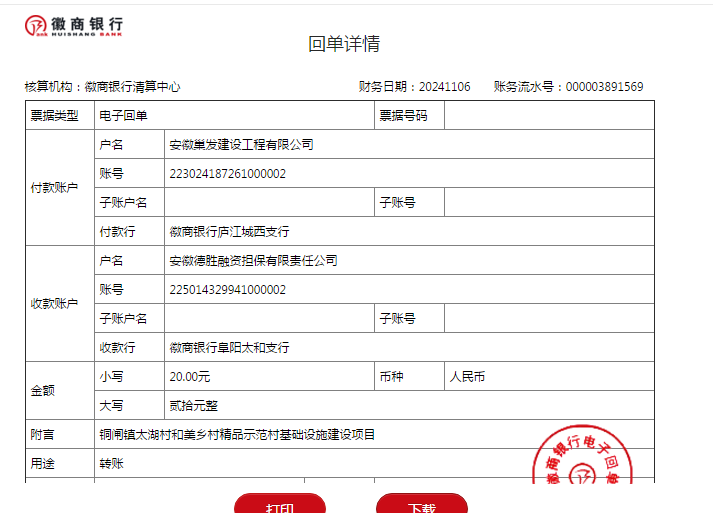Select the amount value 20.00元
Screen dimensions: 713x513
click(x=190, y=377)
